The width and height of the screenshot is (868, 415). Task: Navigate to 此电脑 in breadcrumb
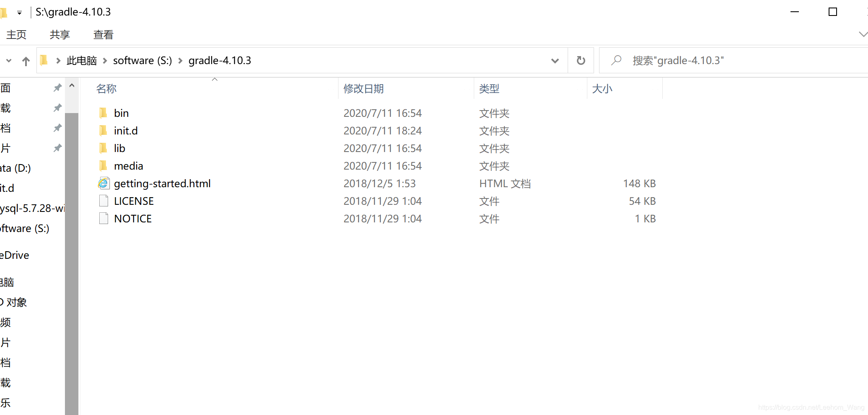point(82,61)
